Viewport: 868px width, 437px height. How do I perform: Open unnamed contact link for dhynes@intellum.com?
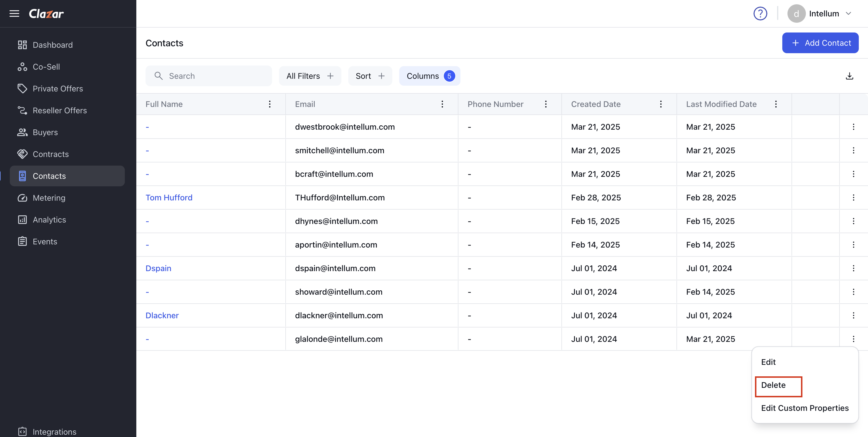coord(147,221)
